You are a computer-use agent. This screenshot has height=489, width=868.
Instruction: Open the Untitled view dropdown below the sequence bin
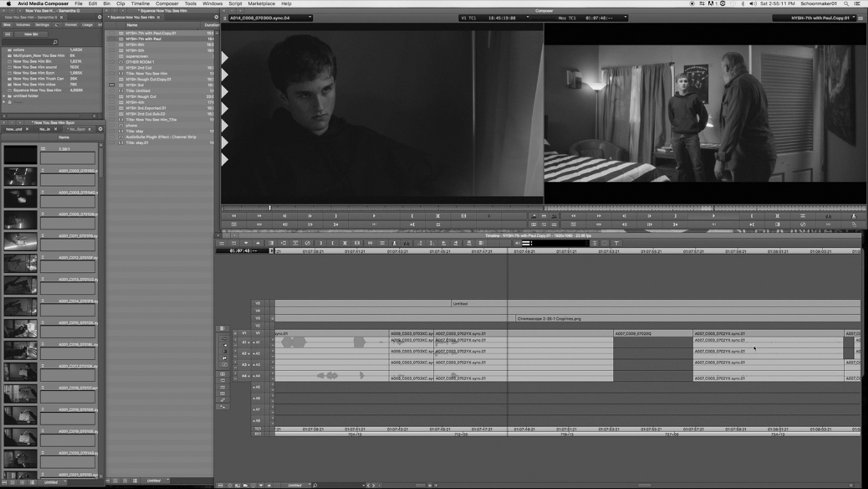click(155, 481)
